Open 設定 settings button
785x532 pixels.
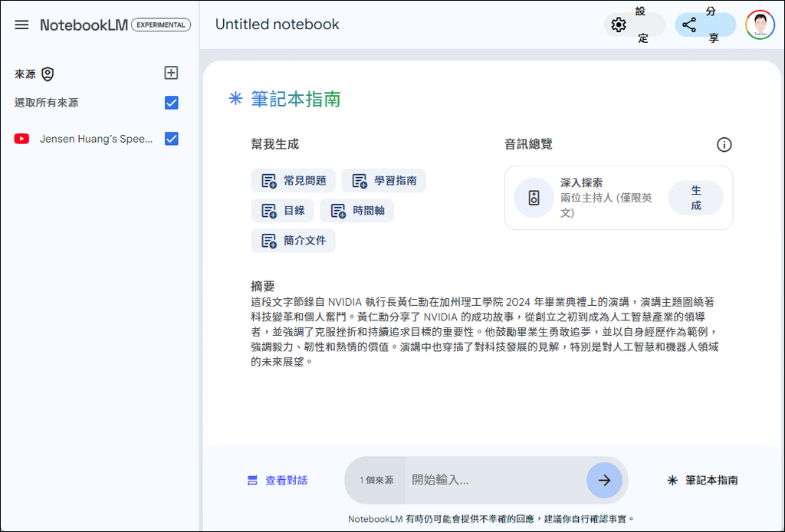point(634,25)
